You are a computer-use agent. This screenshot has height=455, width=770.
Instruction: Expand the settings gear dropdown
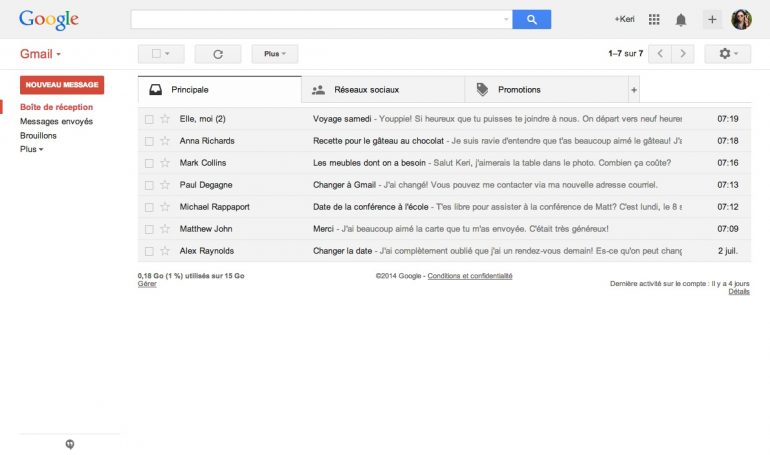tap(727, 54)
